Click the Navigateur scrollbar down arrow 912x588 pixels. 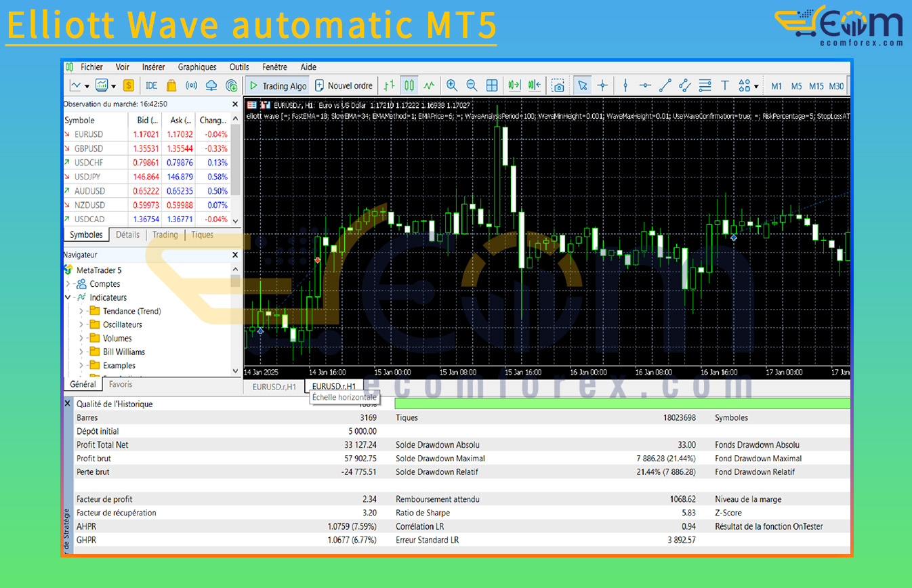[x=235, y=371]
